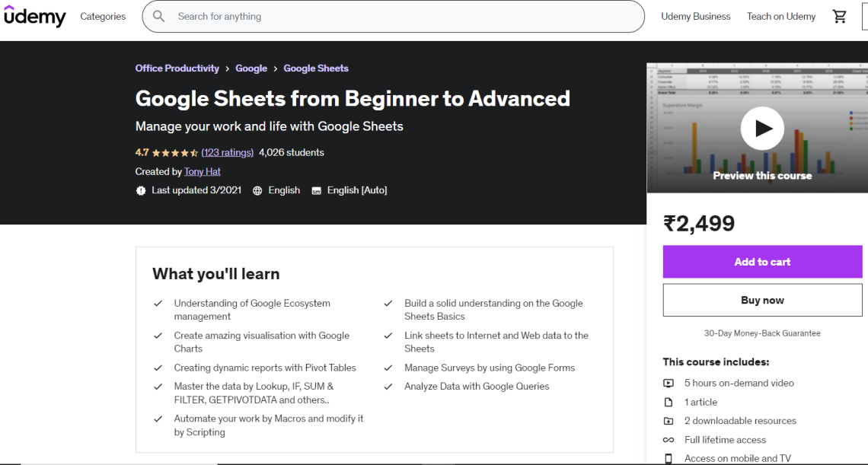Click the globe icon next to English
Viewport: 868px width, 465px height.
coord(257,190)
